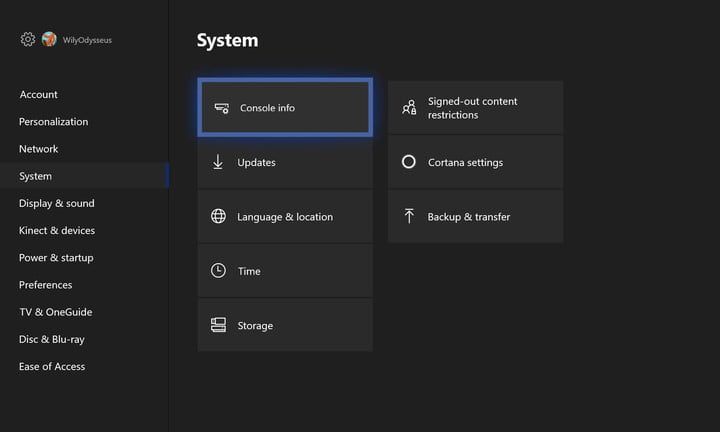Image resolution: width=720 pixels, height=432 pixels.
Task: Click the Updates download arrow icon
Action: [218, 162]
